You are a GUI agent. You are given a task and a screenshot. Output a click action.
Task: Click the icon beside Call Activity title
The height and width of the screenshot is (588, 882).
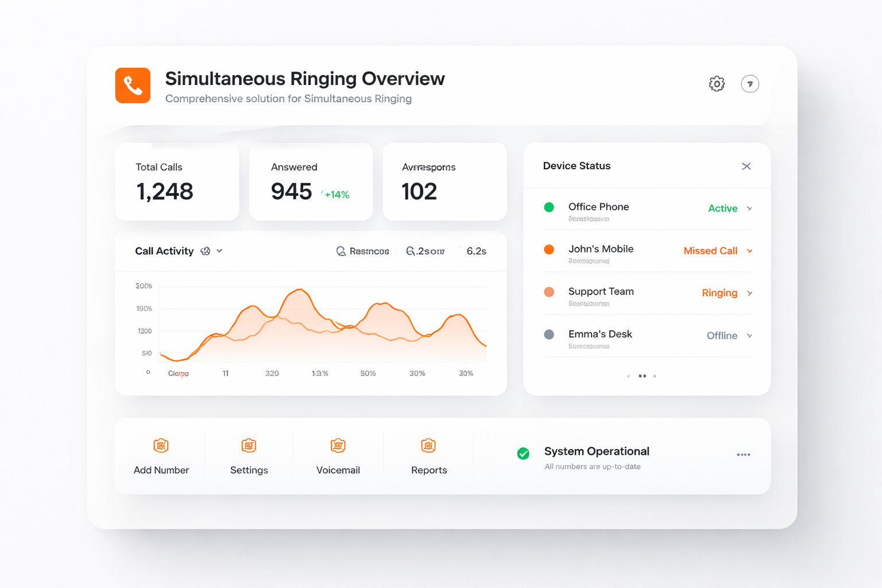click(x=205, y=251)
